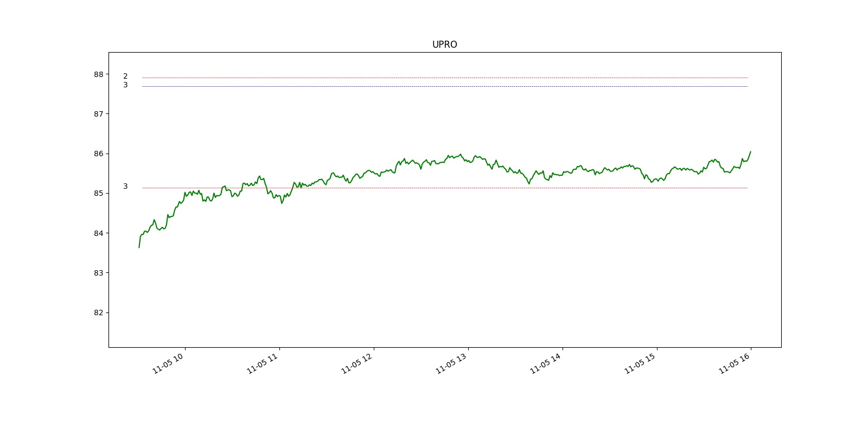Click the 88 y-axis label
Viewport: 868px width, 434px height.
tap(98, 74)
